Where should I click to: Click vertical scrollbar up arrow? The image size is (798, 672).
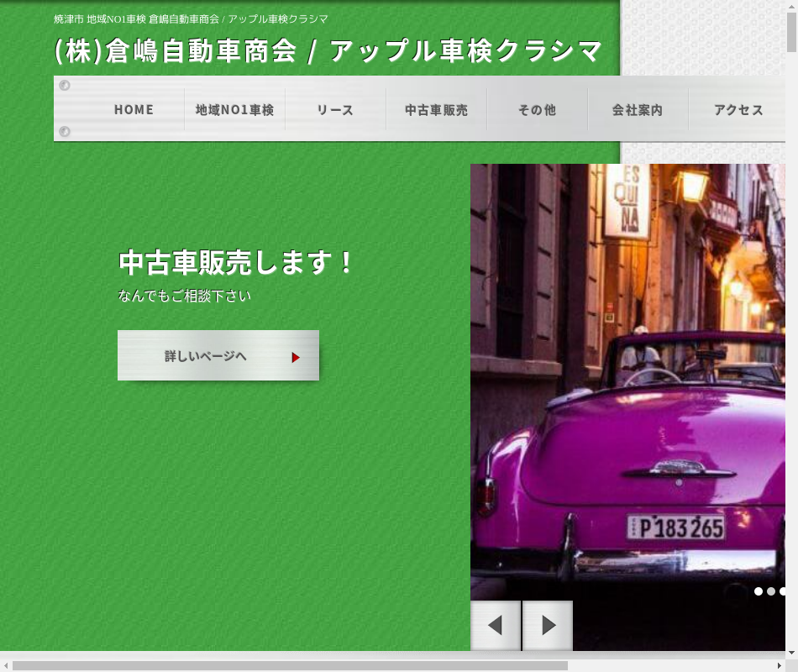(791, 7)
